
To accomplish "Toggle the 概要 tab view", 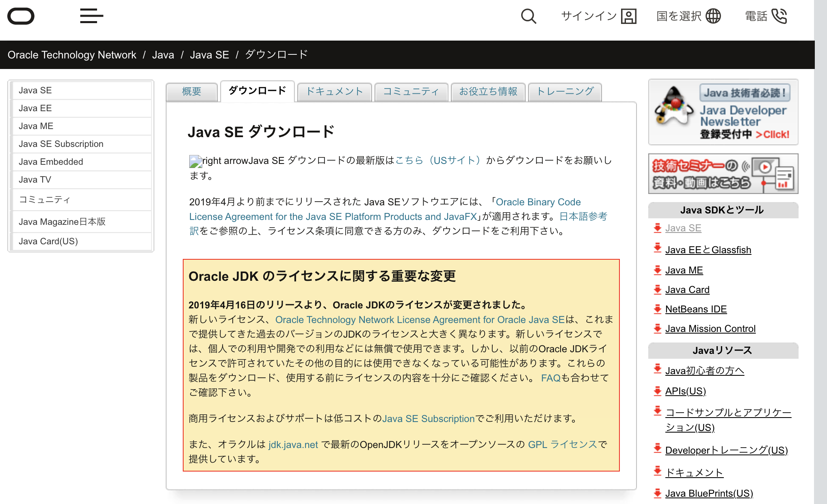I will [x=191, y=91].
